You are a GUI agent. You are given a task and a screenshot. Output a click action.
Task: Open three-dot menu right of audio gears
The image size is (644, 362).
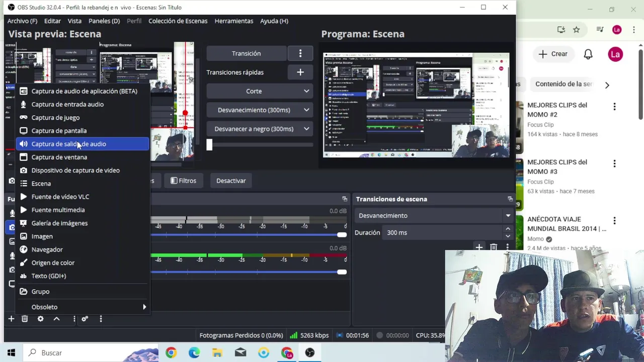(x=101, y=319)
